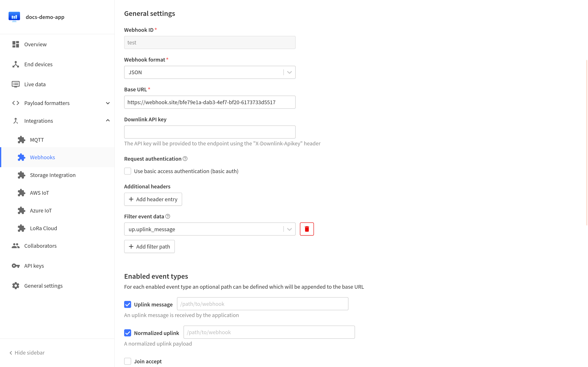The image size is (588, 367).
Task: Delete the up.uplink_message filter entry
Action: (x=306, y=229)
